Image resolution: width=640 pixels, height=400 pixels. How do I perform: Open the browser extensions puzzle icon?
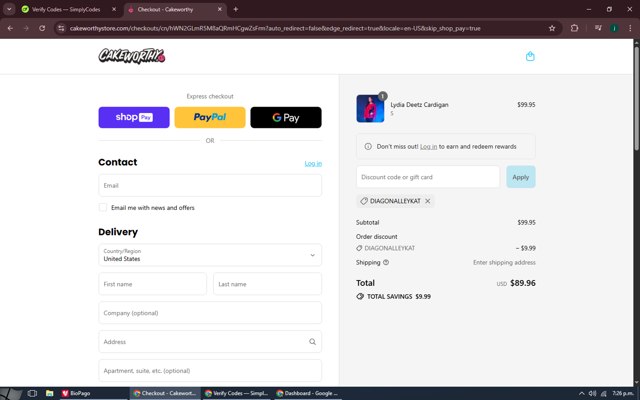[574, 28]
